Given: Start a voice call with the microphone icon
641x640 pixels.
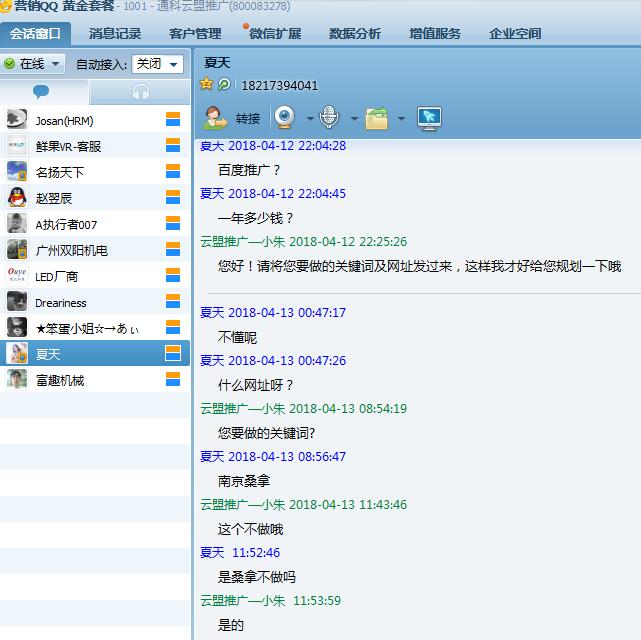Looking at the screenshot, I should 331,118.
